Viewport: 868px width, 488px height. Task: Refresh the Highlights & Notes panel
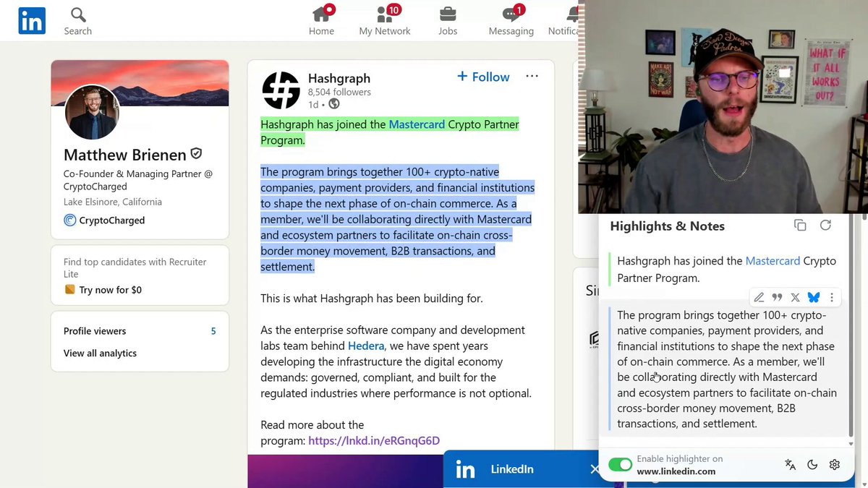[x=825, y=226]
